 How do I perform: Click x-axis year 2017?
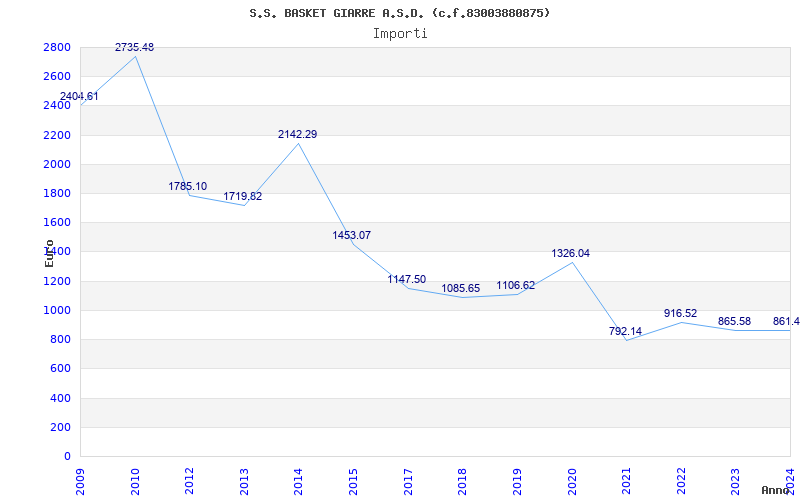[x=408, y=481]
